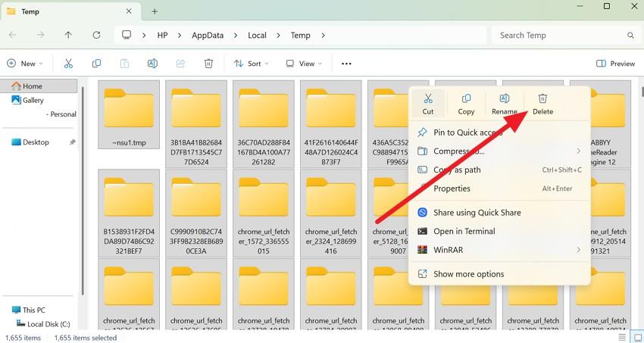The width and height of the screenshot is (644, 343).
Task: Select folder B1538931F2FD4DA89D7486C92321BEF7
Action: pyautogui.click(x=129, y=213)
